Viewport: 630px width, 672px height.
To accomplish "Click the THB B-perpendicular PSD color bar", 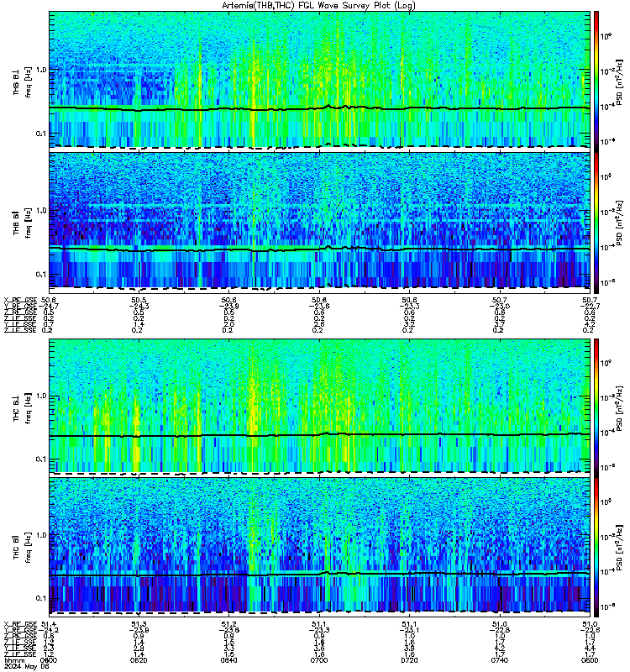I will point(596,81).
